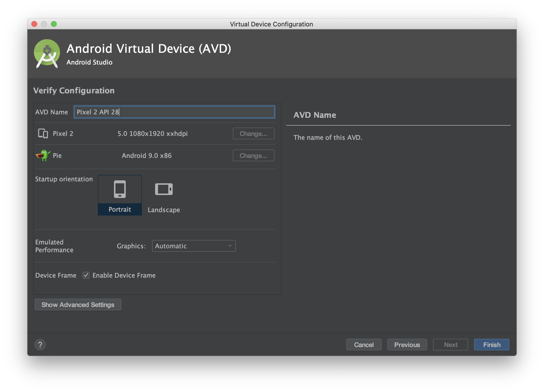Screen dimensions: 544x392
Task: Toggle the Enable Device Frame checkbox
Action: click(x=86, y=275)
